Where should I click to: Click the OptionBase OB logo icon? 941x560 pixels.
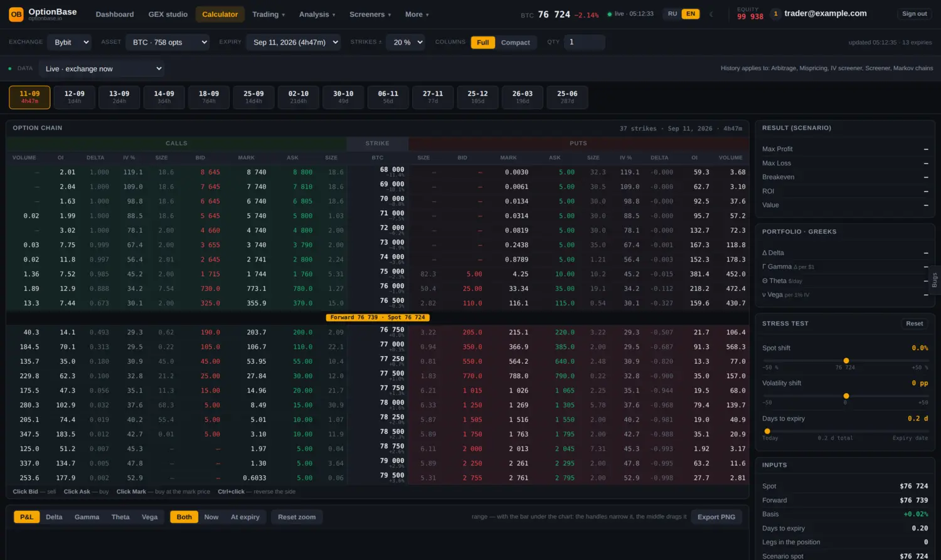(x=16, y=14)
